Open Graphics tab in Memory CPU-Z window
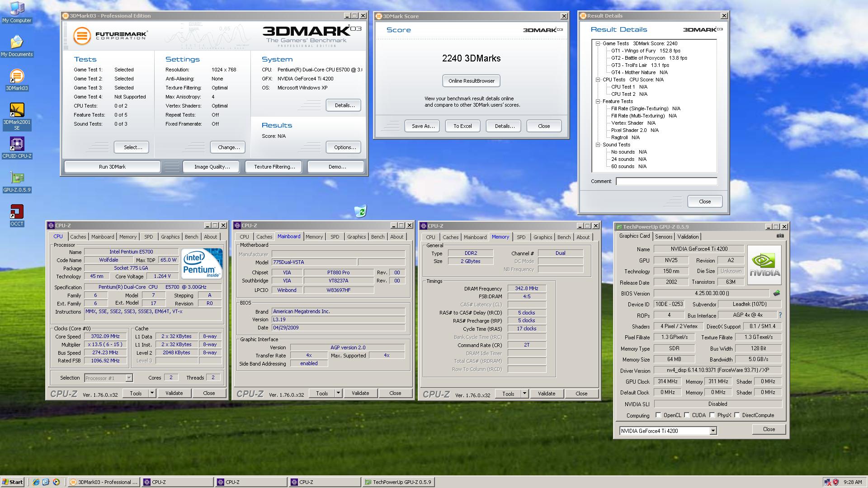868x488 pixels. [x=542, y=237]
